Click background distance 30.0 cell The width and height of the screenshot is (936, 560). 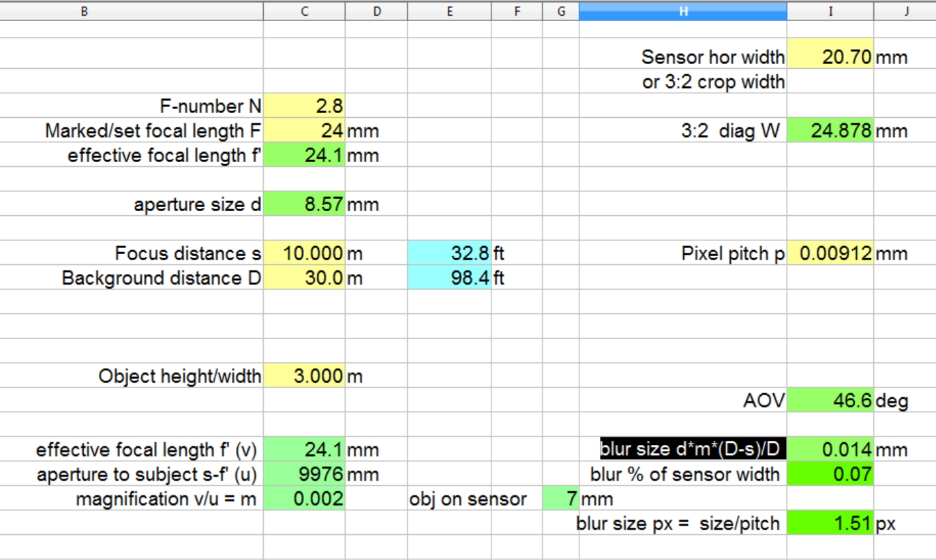tap(304, 278)
